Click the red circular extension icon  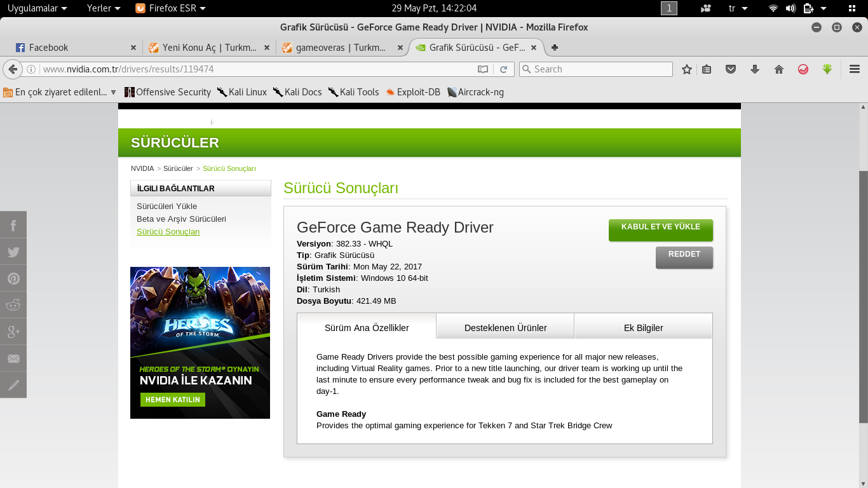803,69
